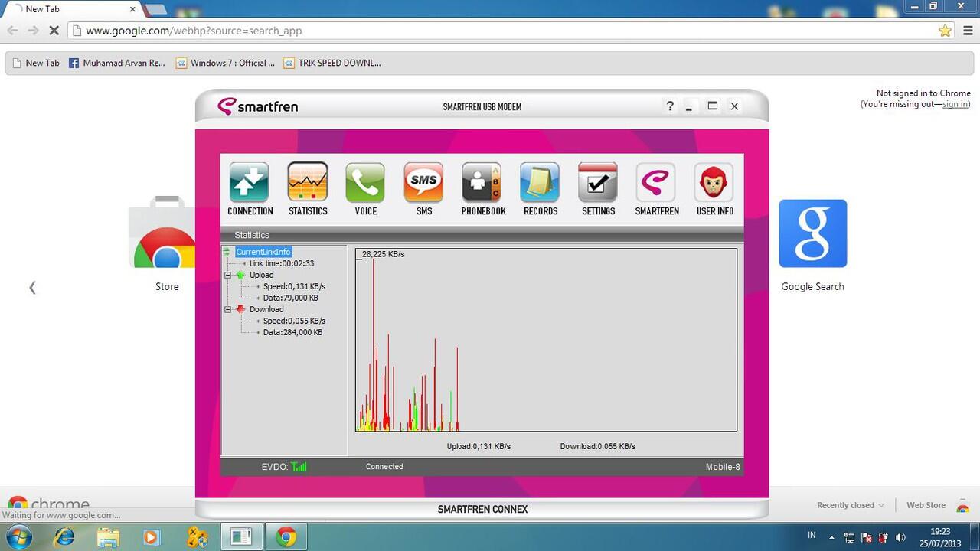Open the Google Search app tile
The height and width of the screenshot is (551, 980).
click(812, 246)
